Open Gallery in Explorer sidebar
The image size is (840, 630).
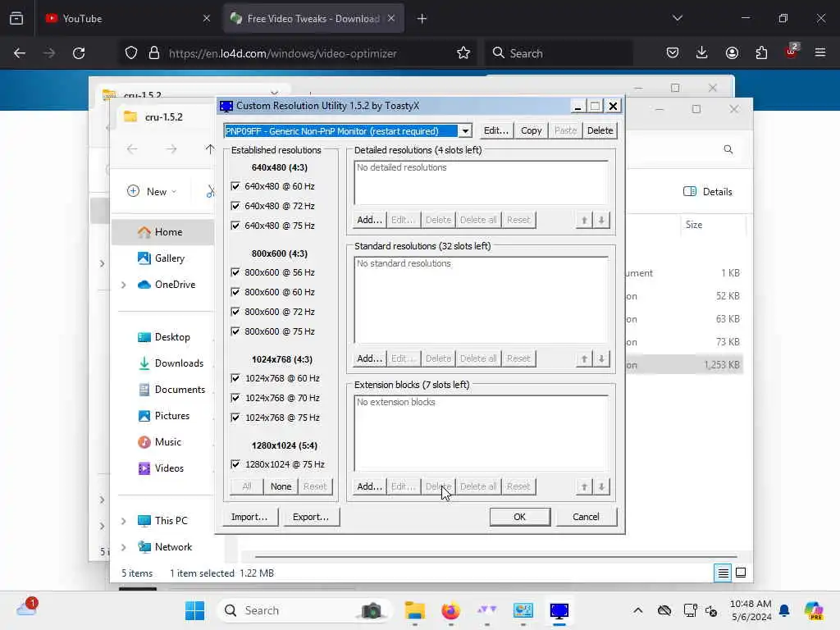tap(162, 258)
